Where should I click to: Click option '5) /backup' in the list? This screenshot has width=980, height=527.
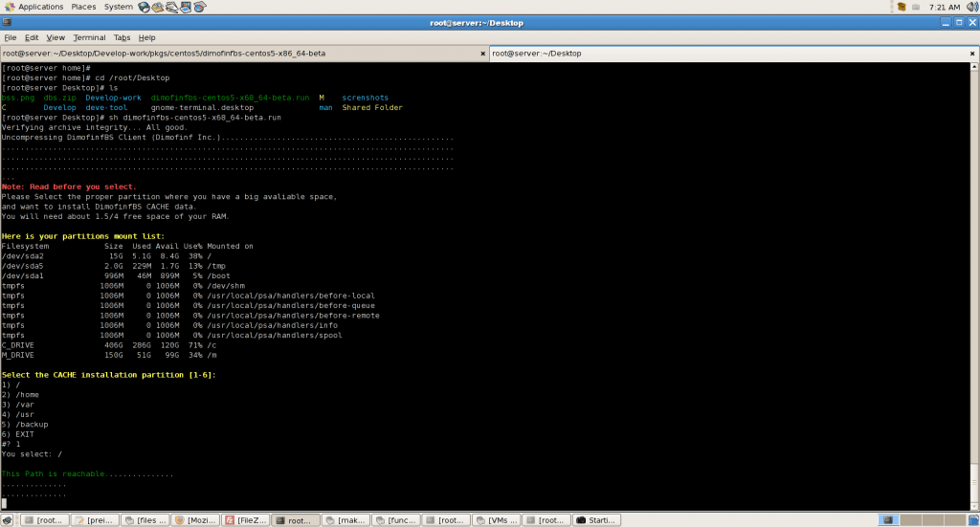point(25,425)
